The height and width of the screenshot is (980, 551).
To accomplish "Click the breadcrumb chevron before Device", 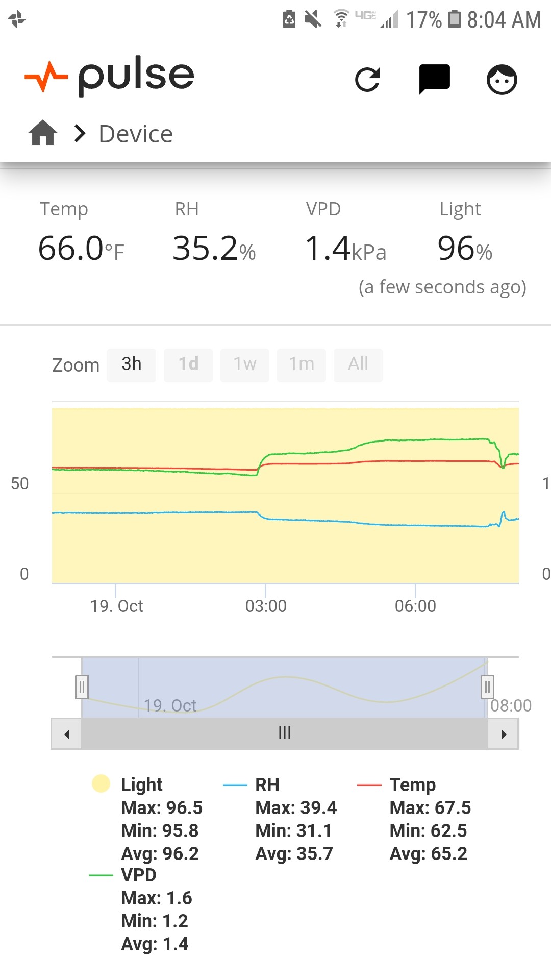I will [x=80, y=134].
